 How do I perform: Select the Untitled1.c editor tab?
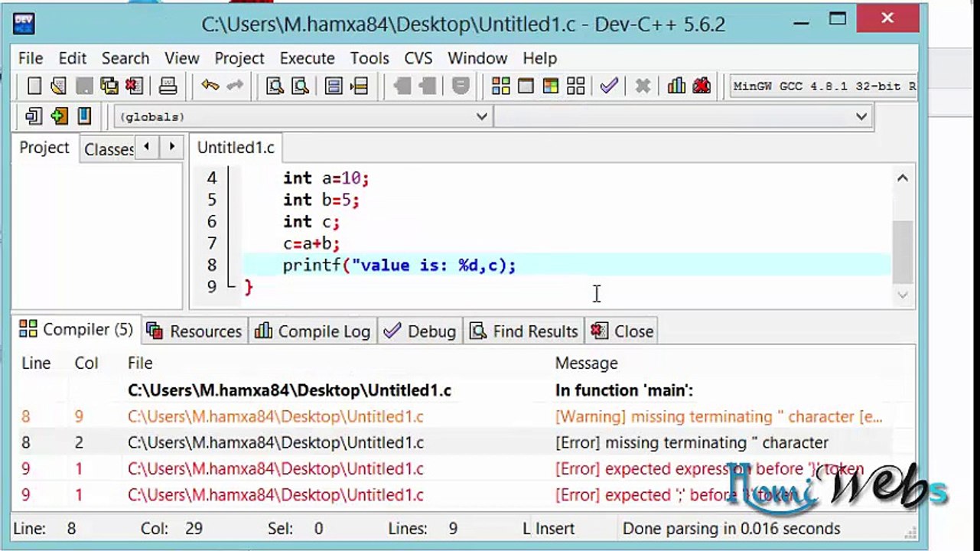pyautogui.click(x=236, y=148)
